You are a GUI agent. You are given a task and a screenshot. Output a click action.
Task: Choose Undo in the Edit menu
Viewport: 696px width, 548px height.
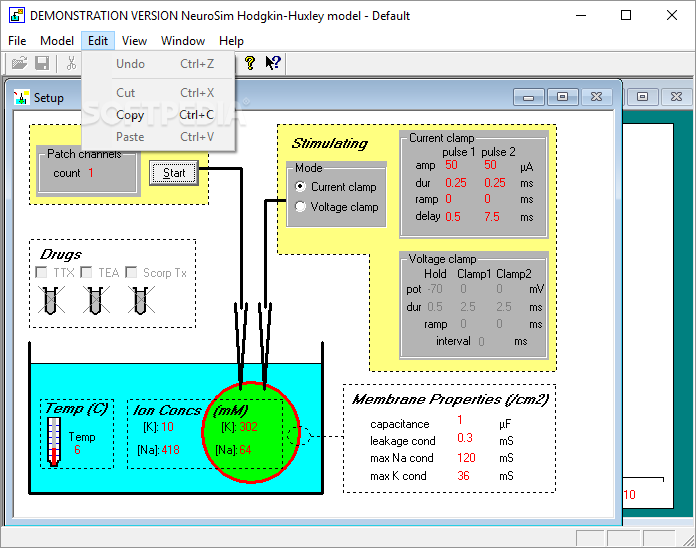click(x=158, y=64)
